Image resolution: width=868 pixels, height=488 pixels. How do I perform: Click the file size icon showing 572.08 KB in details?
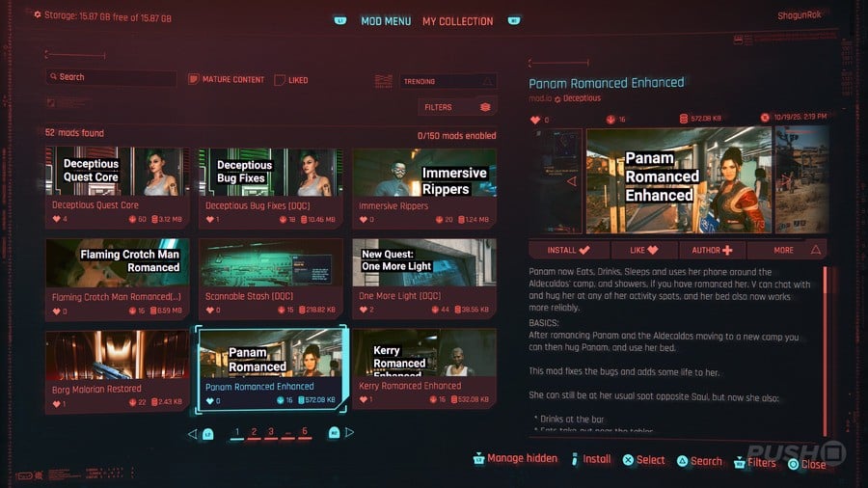coord(684,119)
